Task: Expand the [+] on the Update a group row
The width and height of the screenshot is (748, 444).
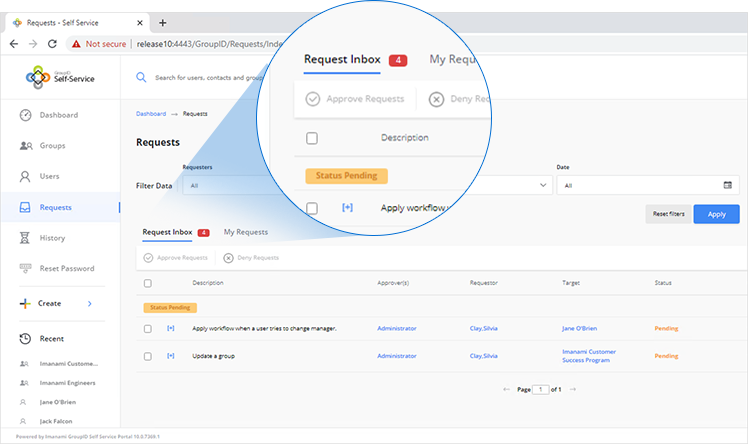Action: 171,356
